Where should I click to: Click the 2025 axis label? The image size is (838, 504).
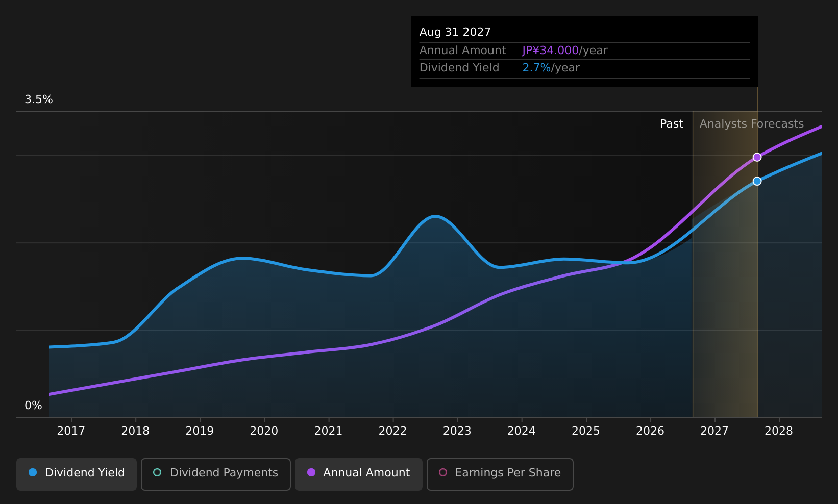coord(586,431)
